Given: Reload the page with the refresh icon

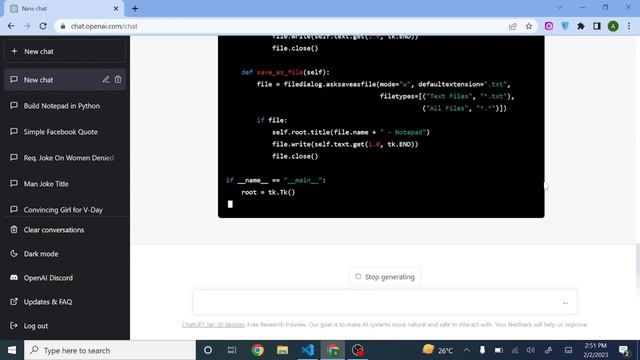Looking at the screenshot, I should coord(43,26).
